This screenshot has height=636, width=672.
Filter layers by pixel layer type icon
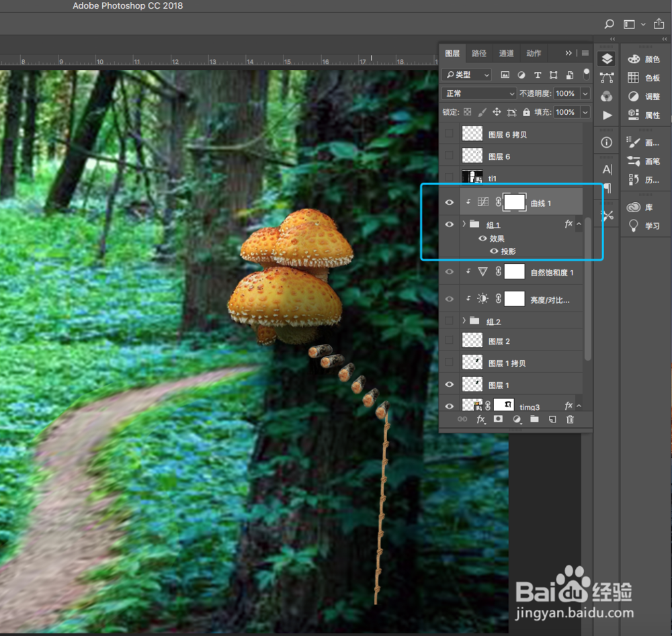coord(505,75)
